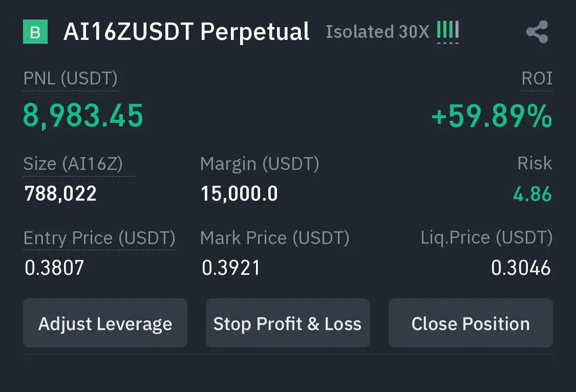Tap the 15,000.0 margin value
This screenshot has height=392, width=576.
tap(239, 194)
